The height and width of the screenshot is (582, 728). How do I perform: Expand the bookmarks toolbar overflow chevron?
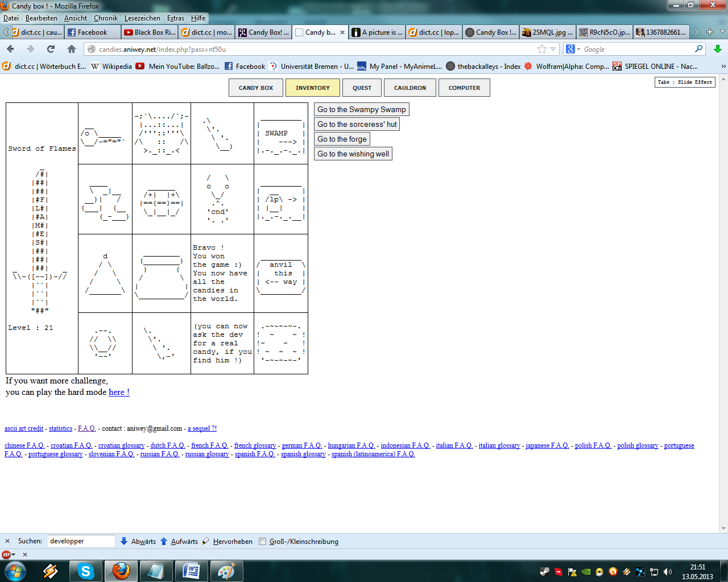[x=723, y=66]
